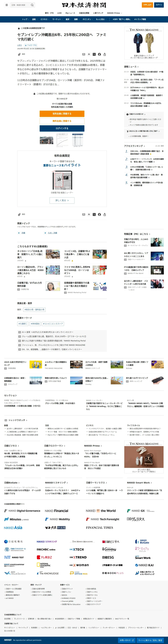Viewport: 168px width, 644px height.
Task: Open the hamburger menu at the header
Action: 7,5
